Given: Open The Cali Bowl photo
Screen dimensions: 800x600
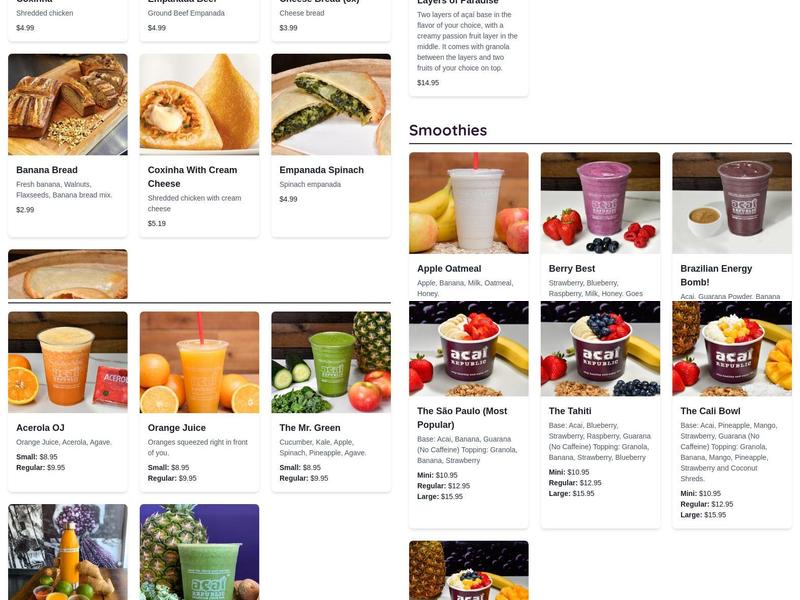Looking at the screenshot, I should click(732, 348).
